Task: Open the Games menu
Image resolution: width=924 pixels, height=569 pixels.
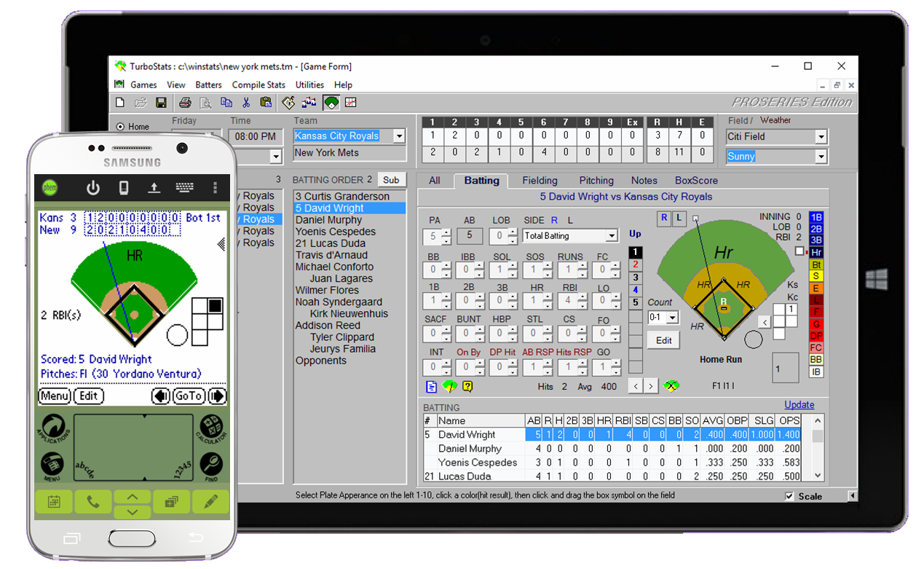Action: 143,85
